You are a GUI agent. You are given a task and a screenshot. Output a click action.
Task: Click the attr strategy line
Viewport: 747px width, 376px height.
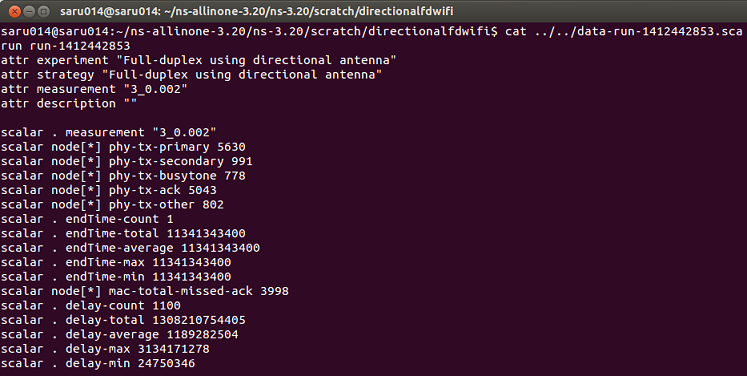click(192, 75)
